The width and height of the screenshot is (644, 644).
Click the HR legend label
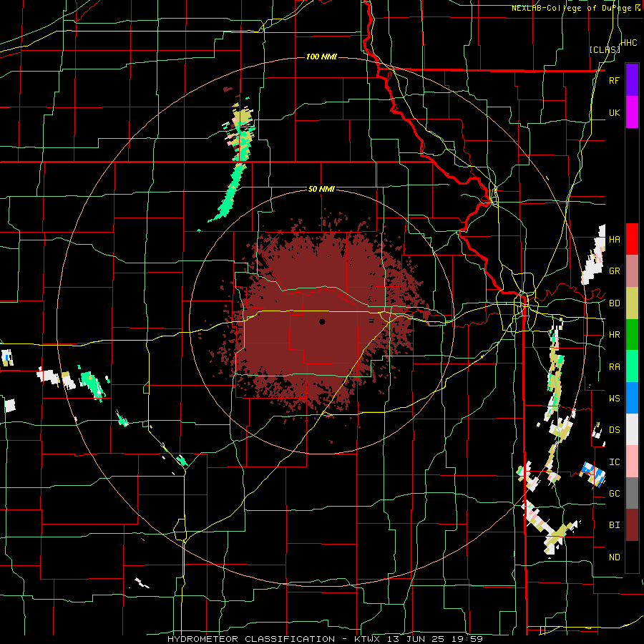click(x=615, y=335)
